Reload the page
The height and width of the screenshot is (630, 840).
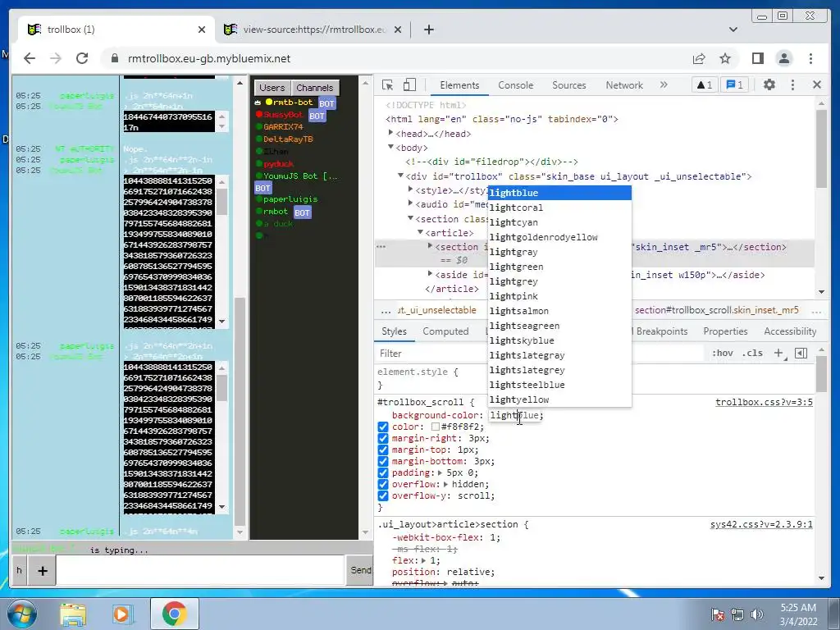point(82,58)
